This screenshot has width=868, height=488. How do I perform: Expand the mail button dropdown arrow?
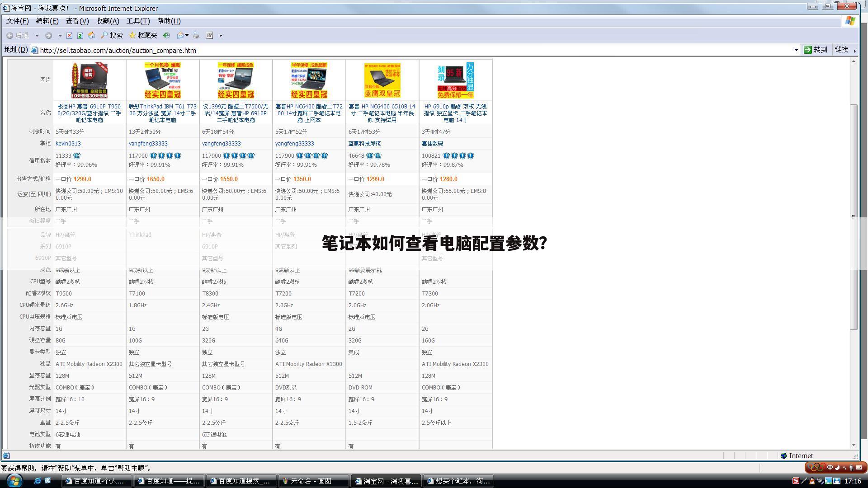point(187,35)
